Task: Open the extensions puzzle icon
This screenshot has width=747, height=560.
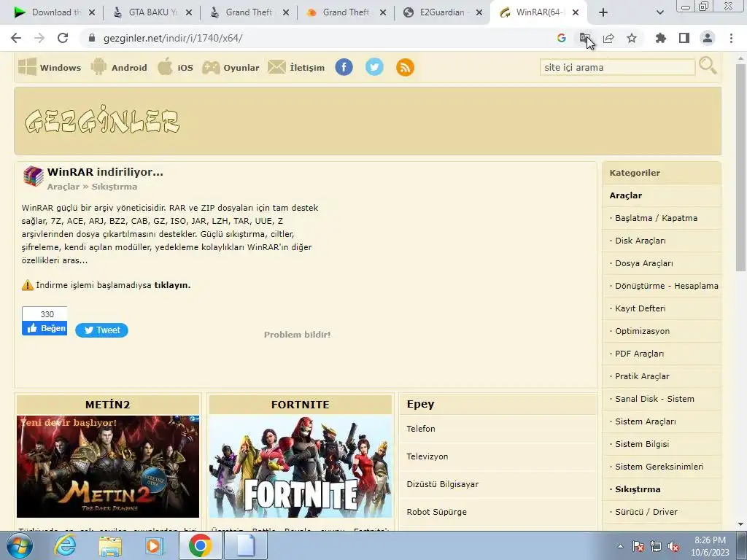Action: (661, 38)
